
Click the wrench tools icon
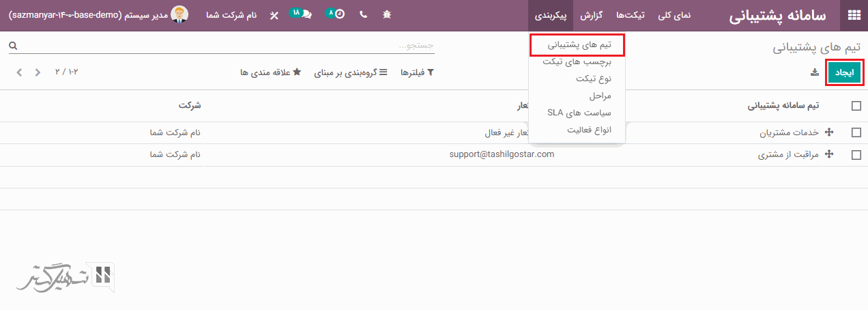[x=274, y=15]
